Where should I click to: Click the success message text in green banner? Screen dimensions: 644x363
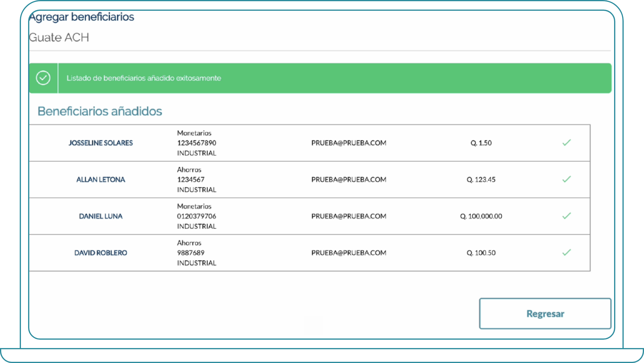click(x=144, y=78)
